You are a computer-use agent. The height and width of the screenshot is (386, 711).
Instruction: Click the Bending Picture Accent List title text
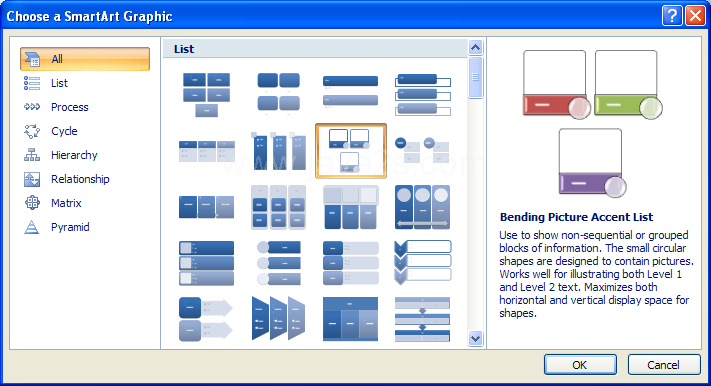point(576,217)
